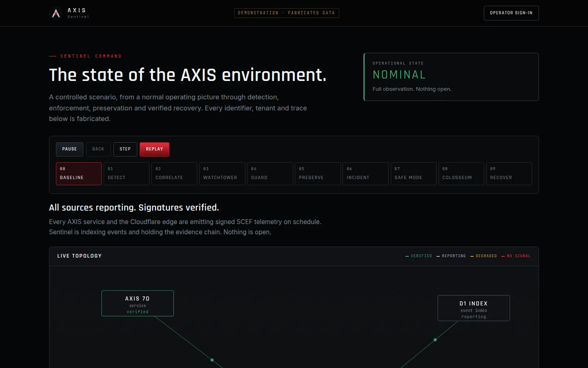Screen dimensions: 588x368
Task: Advance scenario with the Step button
Action: pyautogui.click(x=125, y=149)
